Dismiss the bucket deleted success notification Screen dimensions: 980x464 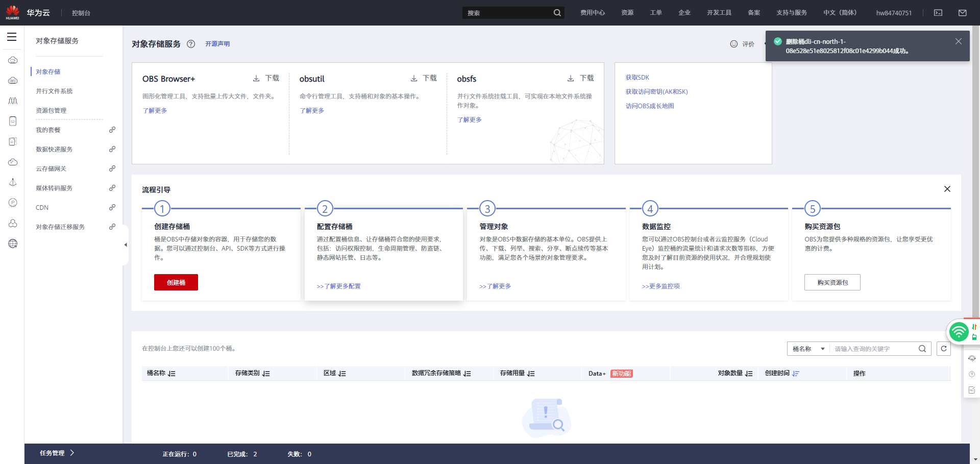959,41
